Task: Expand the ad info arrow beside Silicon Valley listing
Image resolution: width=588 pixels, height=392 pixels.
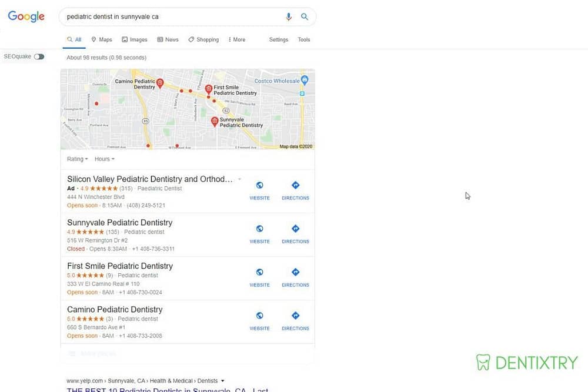Action: tap(240, 179)
